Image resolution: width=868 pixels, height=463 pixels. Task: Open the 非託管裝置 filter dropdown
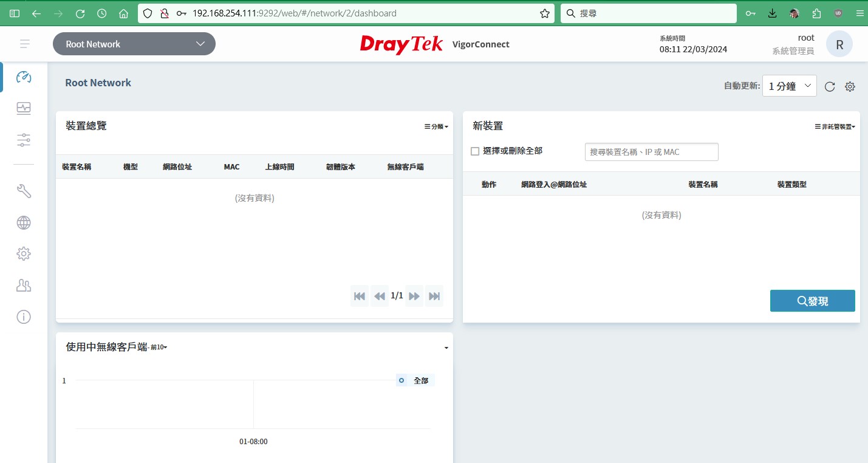(835, 127)
